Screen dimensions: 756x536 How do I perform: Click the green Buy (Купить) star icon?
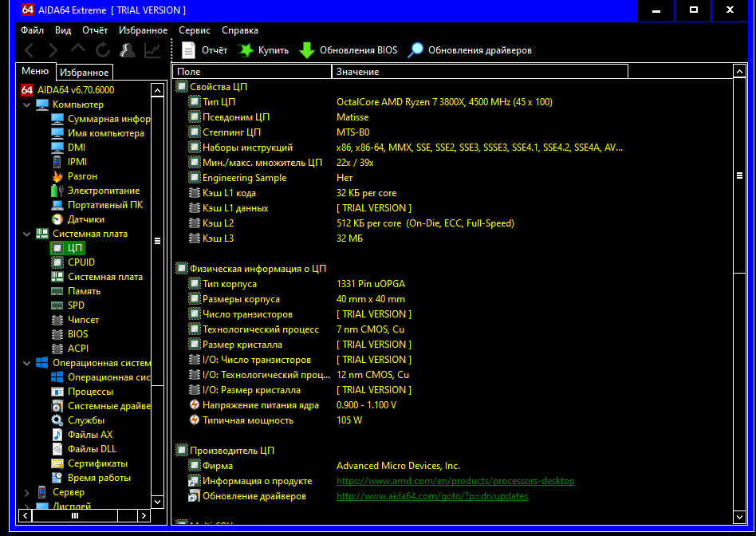(246, 50)
